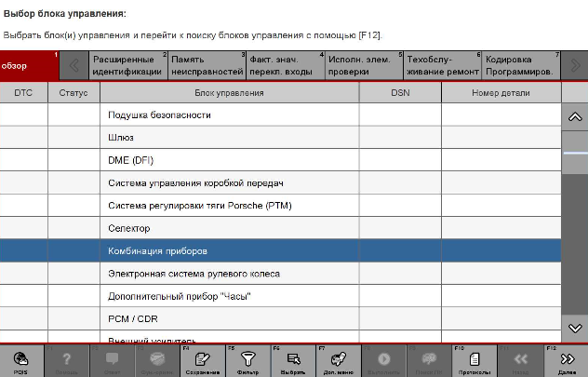The height and width of the screenshot is (377, 588).
Task: Open the Фильтр funnel tool
Action: (x=247, y=360)
